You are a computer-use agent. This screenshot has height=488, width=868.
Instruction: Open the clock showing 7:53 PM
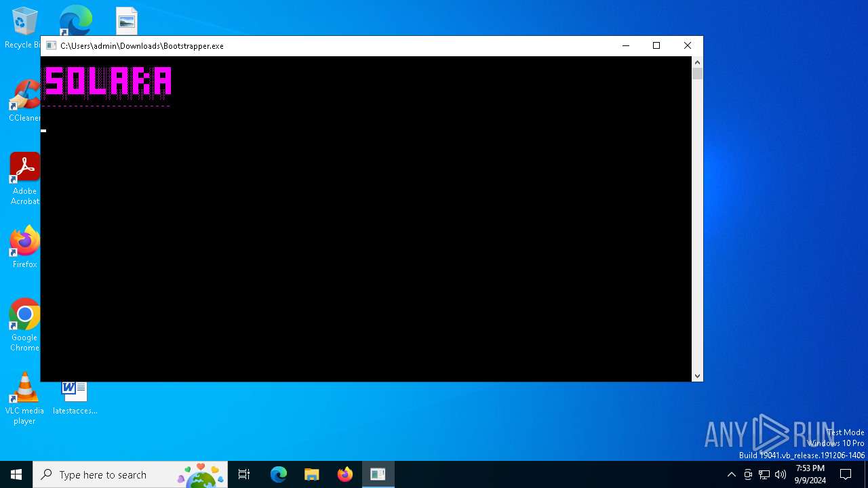[810, 474]
